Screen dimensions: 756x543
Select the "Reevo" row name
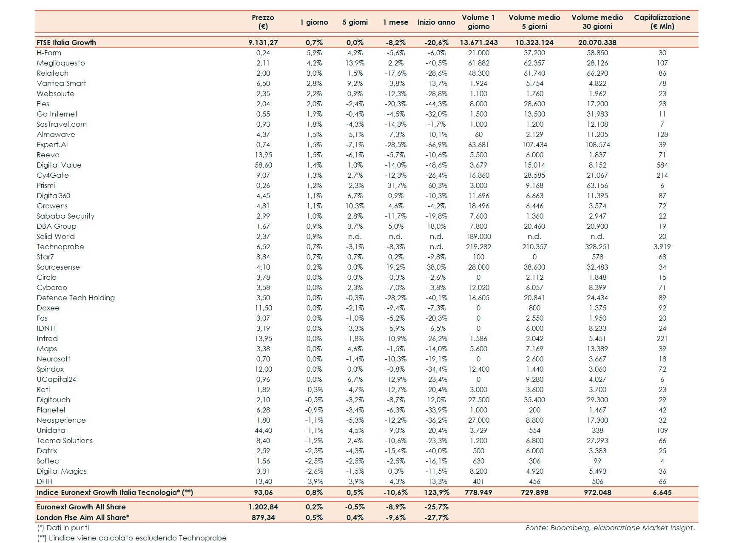point(48,155)
